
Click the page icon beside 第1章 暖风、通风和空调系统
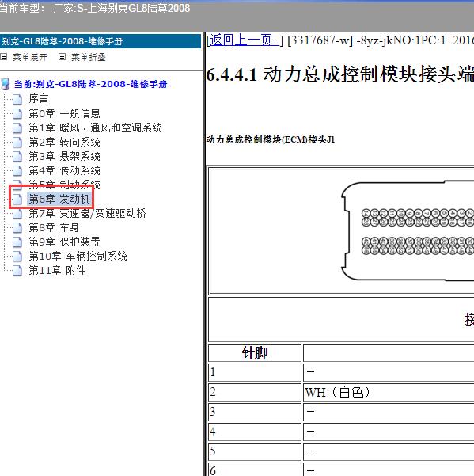(17, 128)
